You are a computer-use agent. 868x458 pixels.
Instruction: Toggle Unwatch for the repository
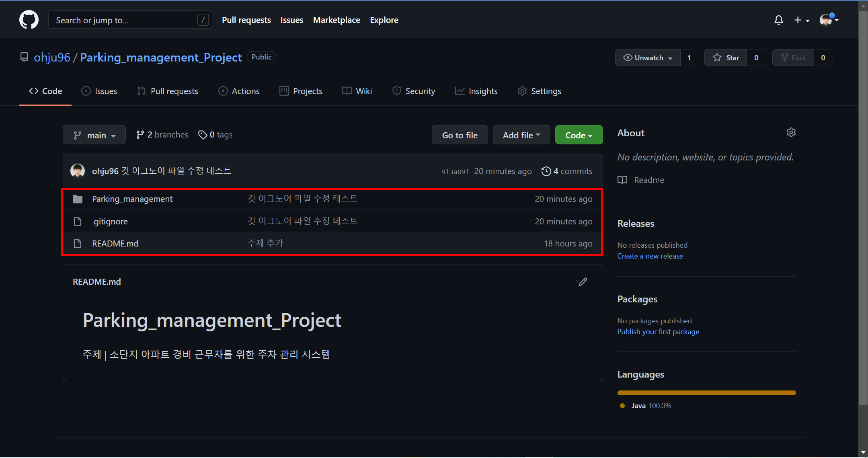point(648,58)
